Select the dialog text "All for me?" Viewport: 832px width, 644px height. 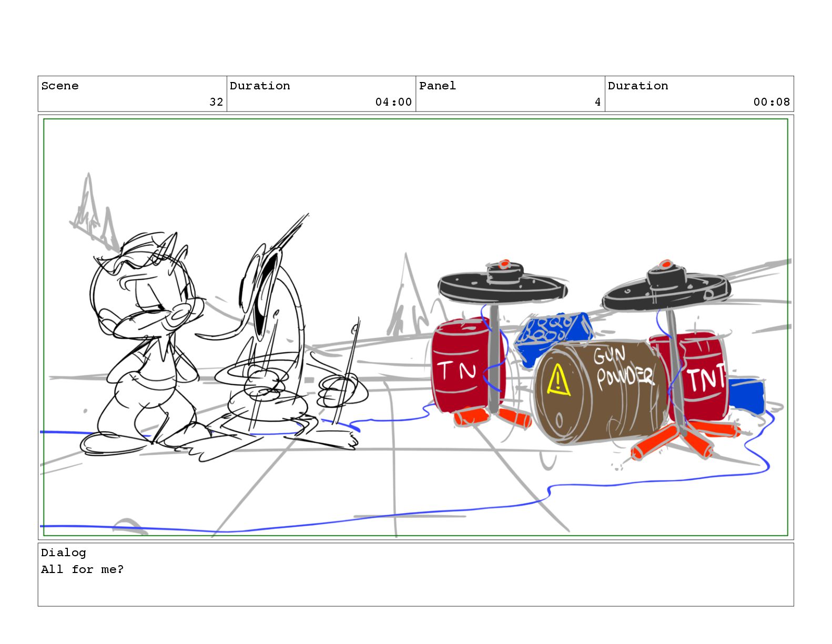83,569
